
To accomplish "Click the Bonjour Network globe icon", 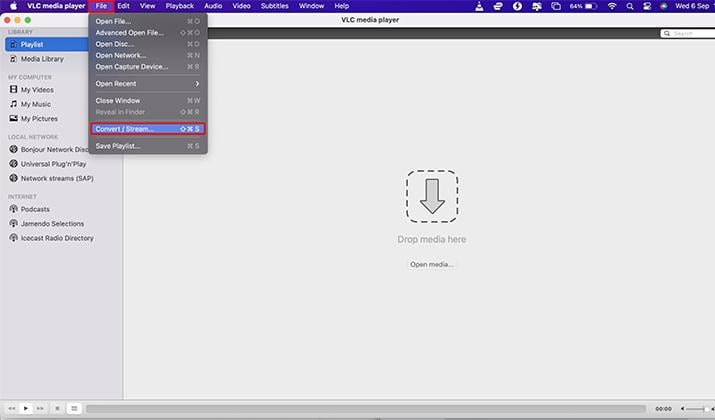I will tap(13, 149).
